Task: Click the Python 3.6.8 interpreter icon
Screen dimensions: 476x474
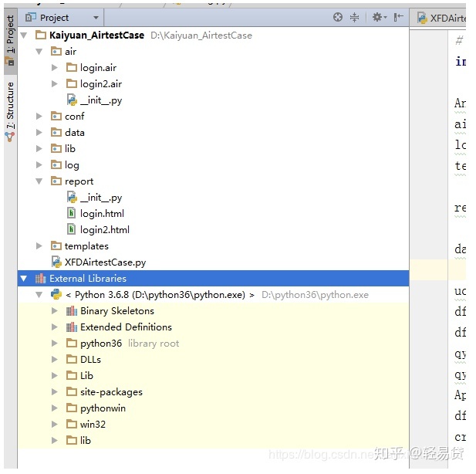Action: click(56, 294)
